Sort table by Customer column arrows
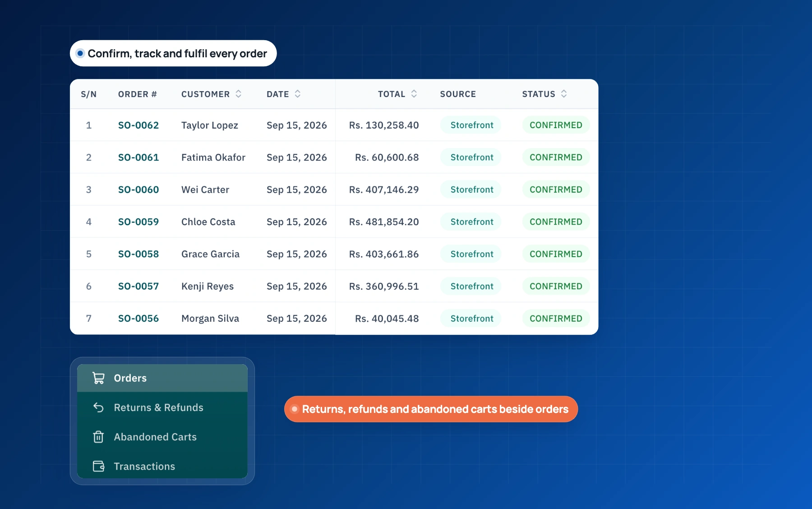The width and height of the screenshot is (812, 509). [239, 94]
